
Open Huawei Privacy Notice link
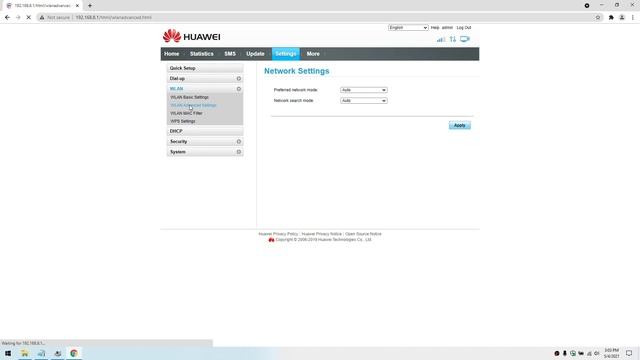pyautogui.click(x=322, y=234)
